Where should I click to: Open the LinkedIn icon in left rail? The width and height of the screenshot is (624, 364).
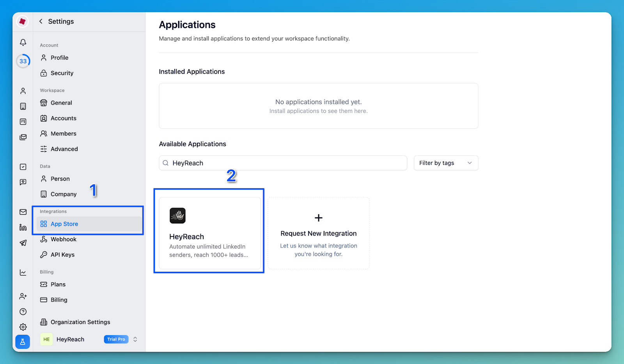23,227
